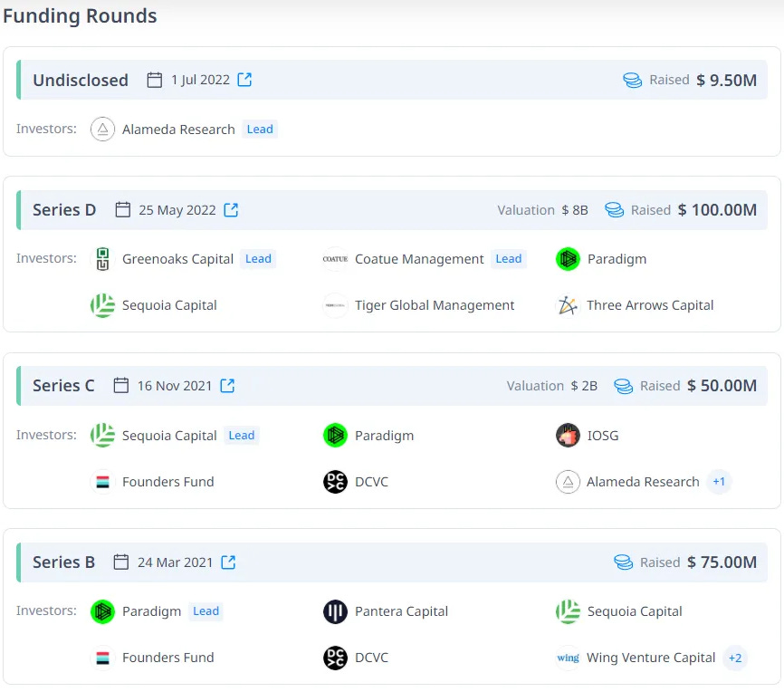The height and width of the screenshot is (692, 784).
Task: Open Wing Venture Capital investor page
Action: [651, 658]
